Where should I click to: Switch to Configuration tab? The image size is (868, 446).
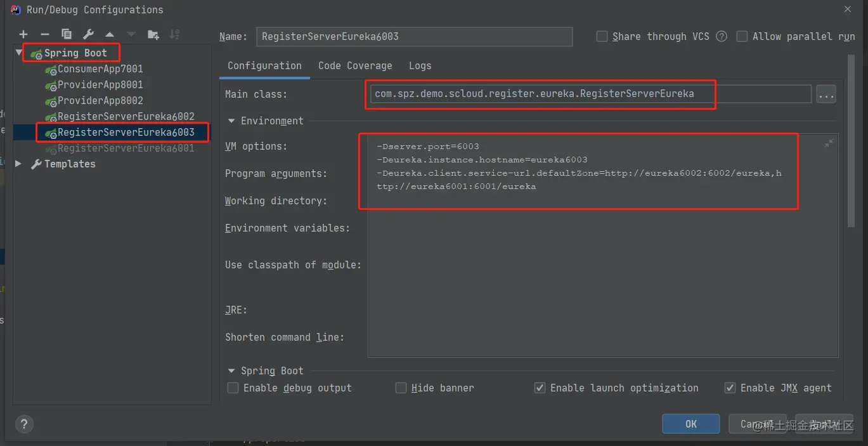pos(264,65)
